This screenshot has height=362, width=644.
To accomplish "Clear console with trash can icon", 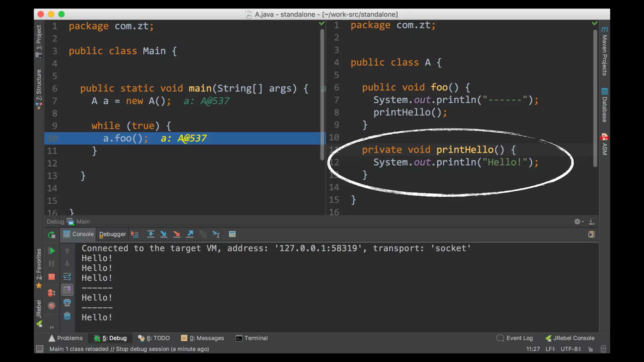I will coord(67,316).
